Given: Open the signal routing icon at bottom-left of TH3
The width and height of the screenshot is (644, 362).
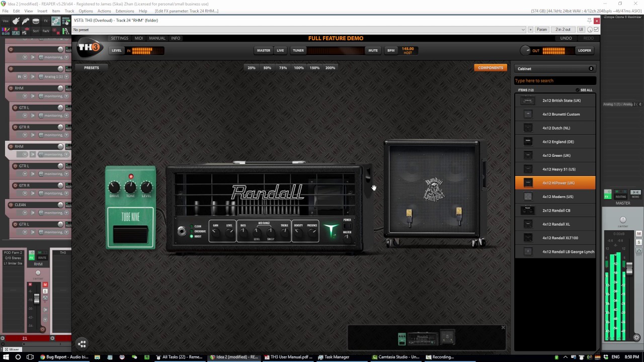Looking at the screenshot, I should point(82,344).
